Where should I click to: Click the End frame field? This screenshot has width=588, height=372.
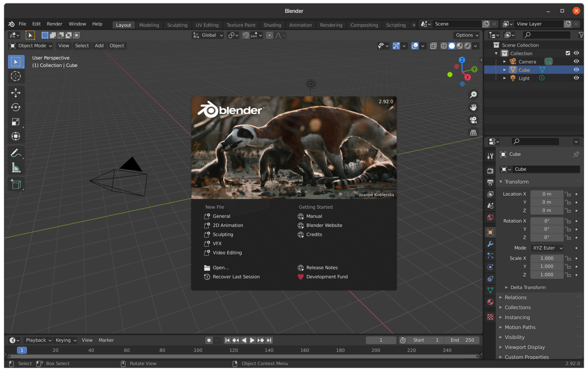point(462,340)
